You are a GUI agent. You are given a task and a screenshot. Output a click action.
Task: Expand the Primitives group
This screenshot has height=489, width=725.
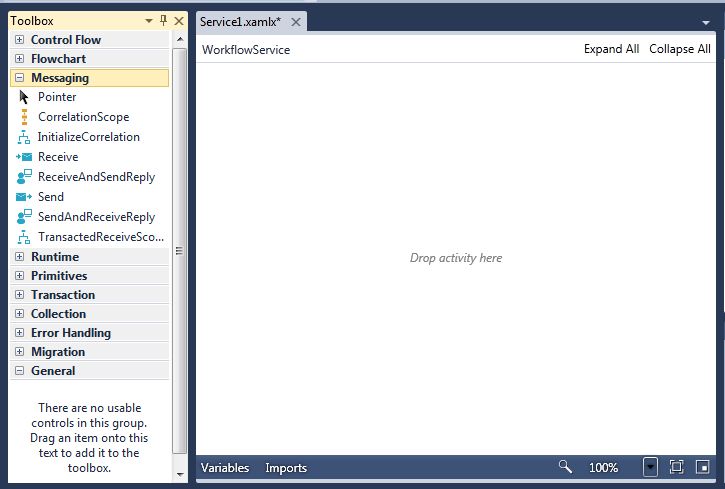coord(19,275)
